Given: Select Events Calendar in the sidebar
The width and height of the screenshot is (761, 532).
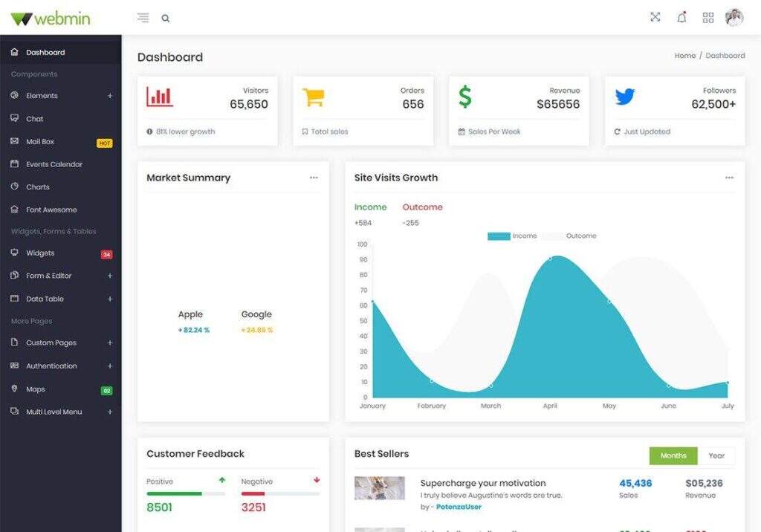Looking at the screenshot, I should (x=54, y=164).
